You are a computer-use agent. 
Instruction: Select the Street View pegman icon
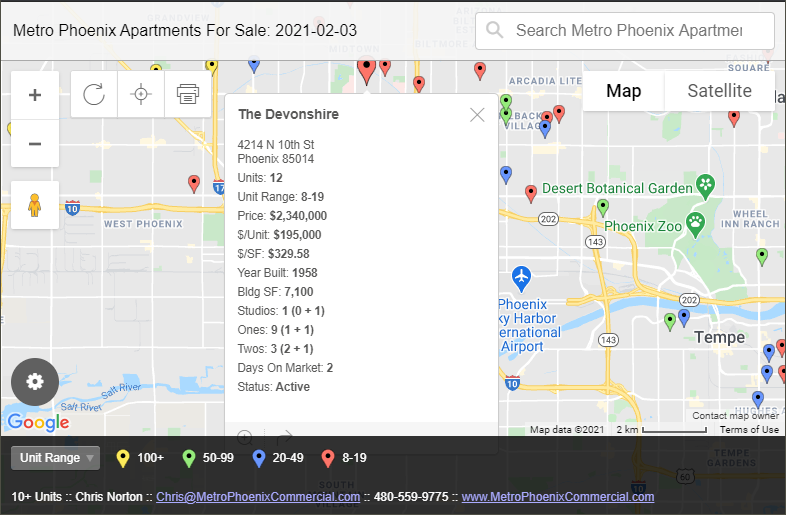pos(35,205)
